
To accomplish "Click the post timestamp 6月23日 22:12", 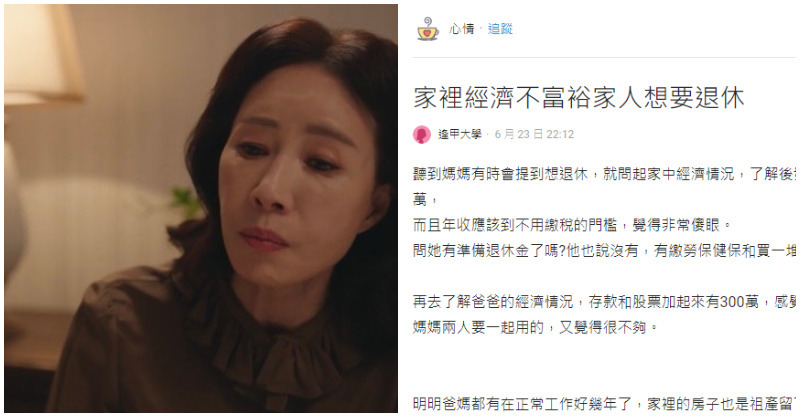I will (x=534, y=134).
